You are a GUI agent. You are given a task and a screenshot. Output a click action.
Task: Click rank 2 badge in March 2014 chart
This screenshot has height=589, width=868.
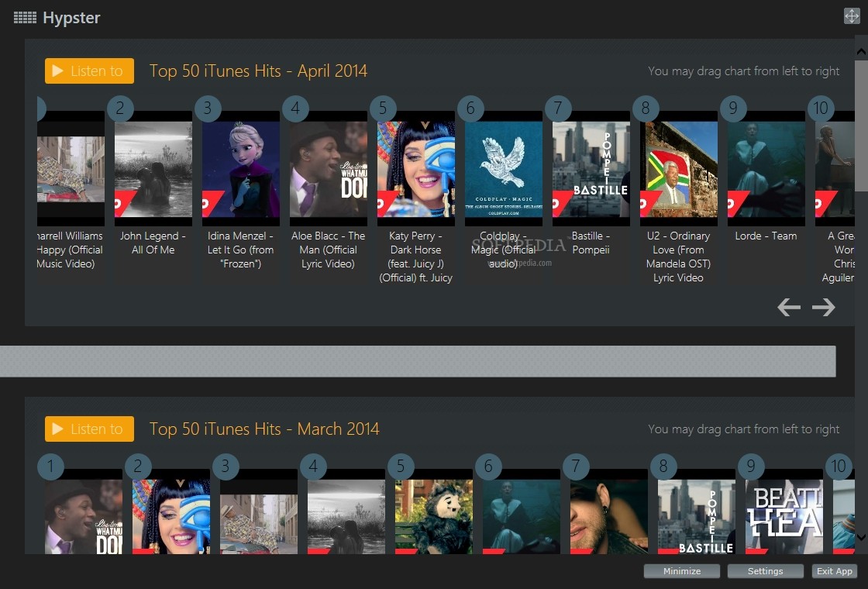[x=138, y=466]
